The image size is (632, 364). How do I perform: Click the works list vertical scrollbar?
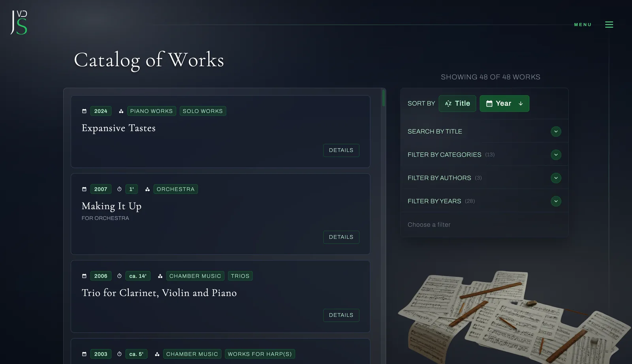point(383,98)
